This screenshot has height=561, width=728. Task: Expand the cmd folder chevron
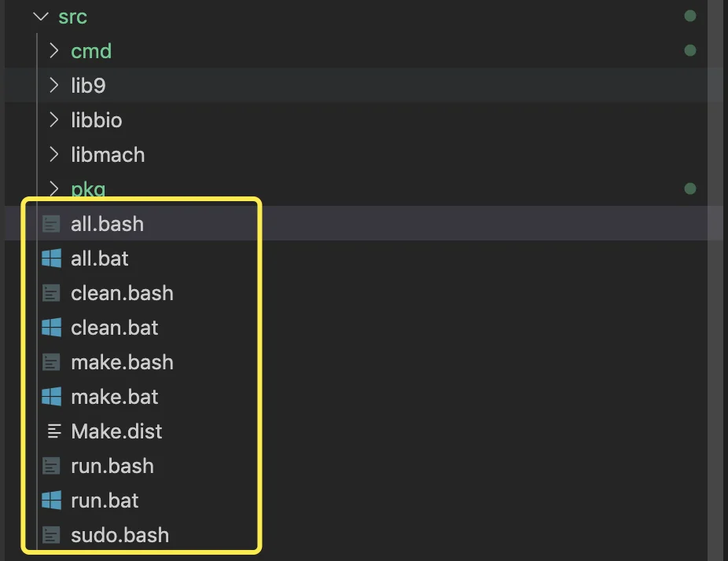54,50
